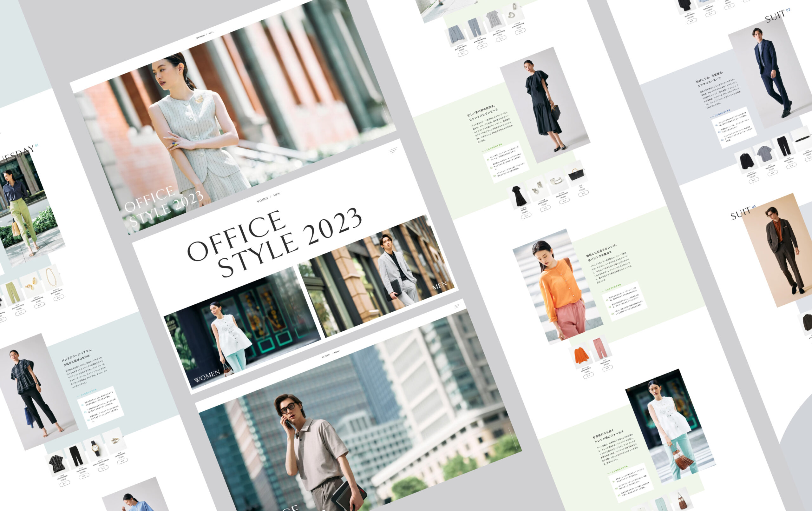This screenshot has height=511, width=812.
Task: Click next arrow beside the black handbag row
Action: [x=584, y=170]
